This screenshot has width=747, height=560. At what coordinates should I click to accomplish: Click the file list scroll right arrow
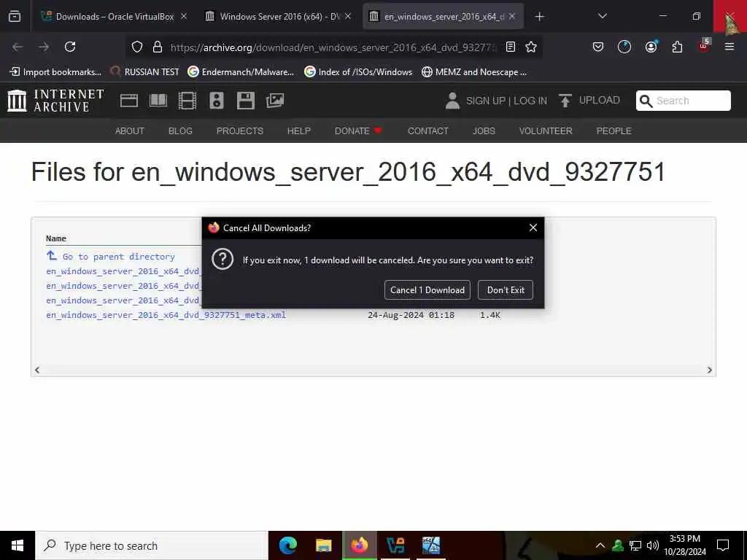pyautogui.click(x=709, y=370)
